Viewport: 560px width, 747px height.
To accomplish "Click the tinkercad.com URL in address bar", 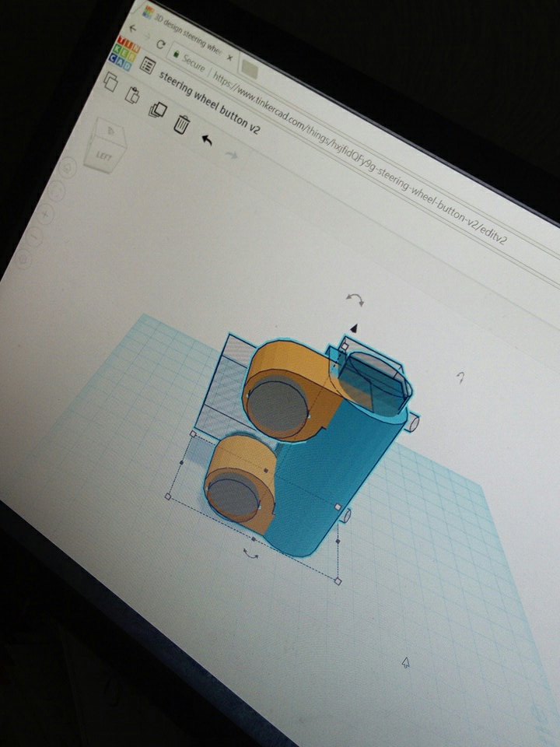I will pyautogui.click(x=359, y=159).
